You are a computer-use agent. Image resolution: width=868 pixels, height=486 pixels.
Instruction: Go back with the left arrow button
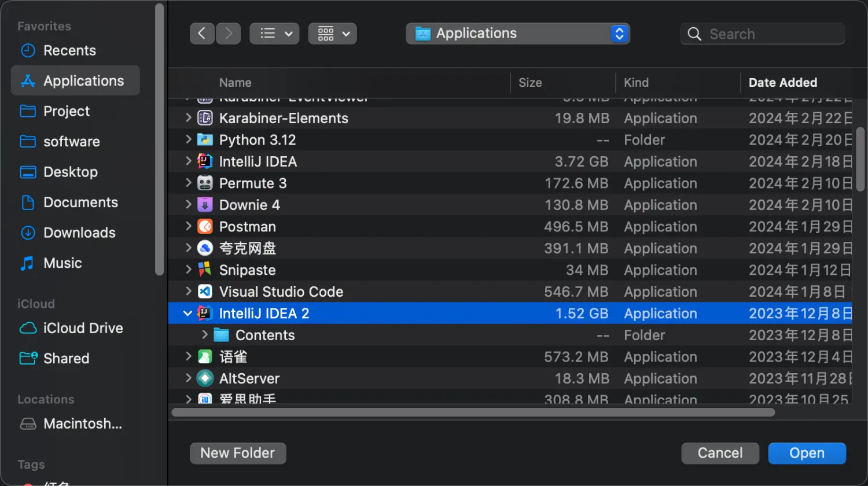pos(202,34)
